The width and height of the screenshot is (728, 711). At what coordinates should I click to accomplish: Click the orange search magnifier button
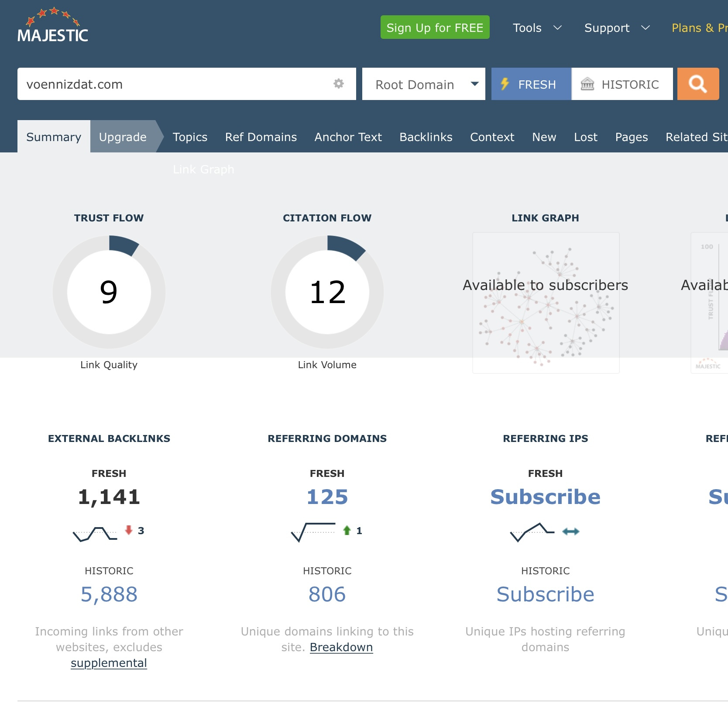(698, 84)
